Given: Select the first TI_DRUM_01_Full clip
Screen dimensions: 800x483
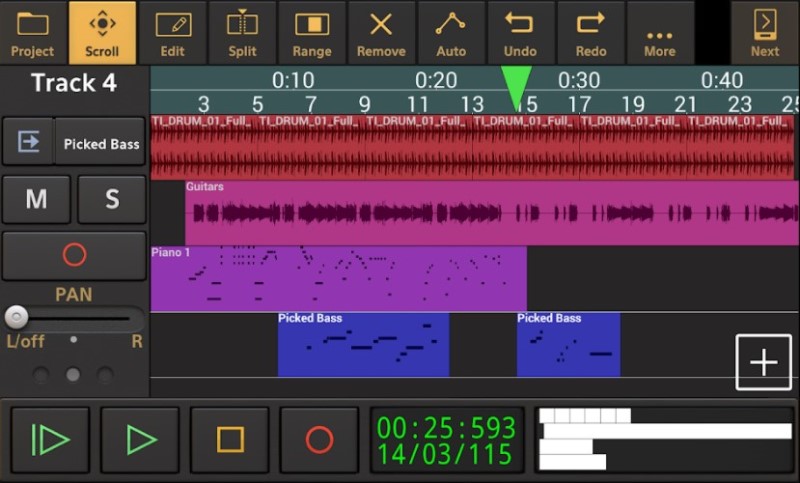Looking at the screenshot, I should [204, 147].
